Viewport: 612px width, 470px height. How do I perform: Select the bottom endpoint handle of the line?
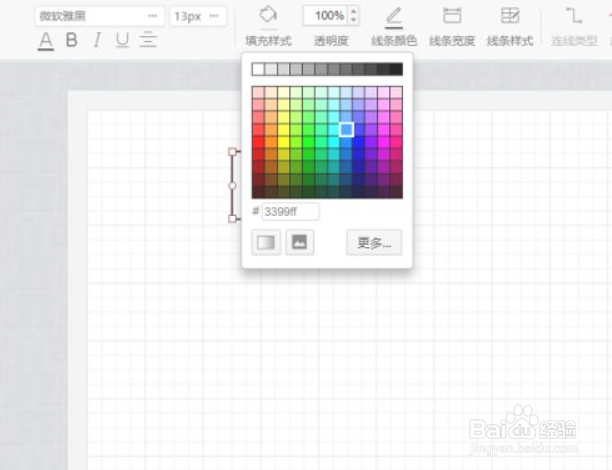232,219
